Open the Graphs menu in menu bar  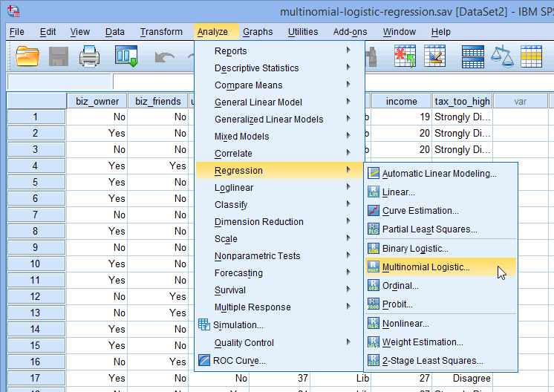[258, 32]
